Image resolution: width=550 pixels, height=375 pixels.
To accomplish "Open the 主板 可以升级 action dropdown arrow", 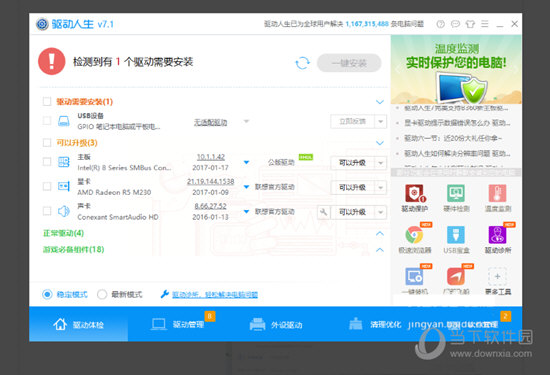I will (x=381, y=163).
